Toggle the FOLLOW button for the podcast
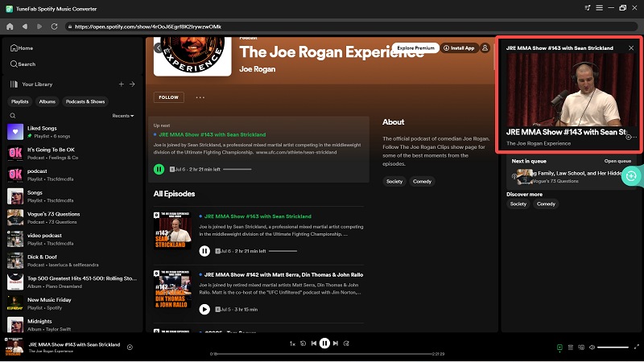The image size is (644, 362). point(168,97)
